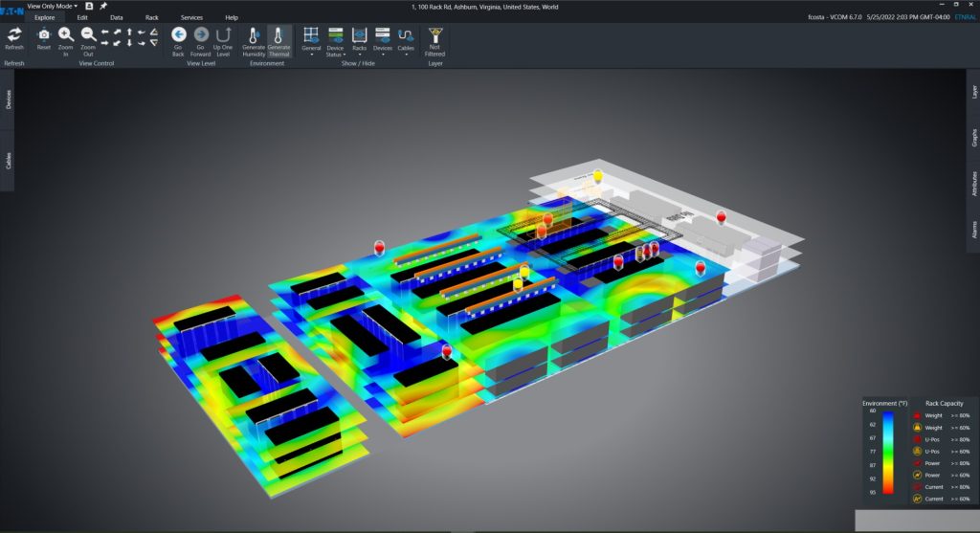This screenshot has width=980, height=533.
Task: Open the Devices side panel
Action: click(9, 100)
